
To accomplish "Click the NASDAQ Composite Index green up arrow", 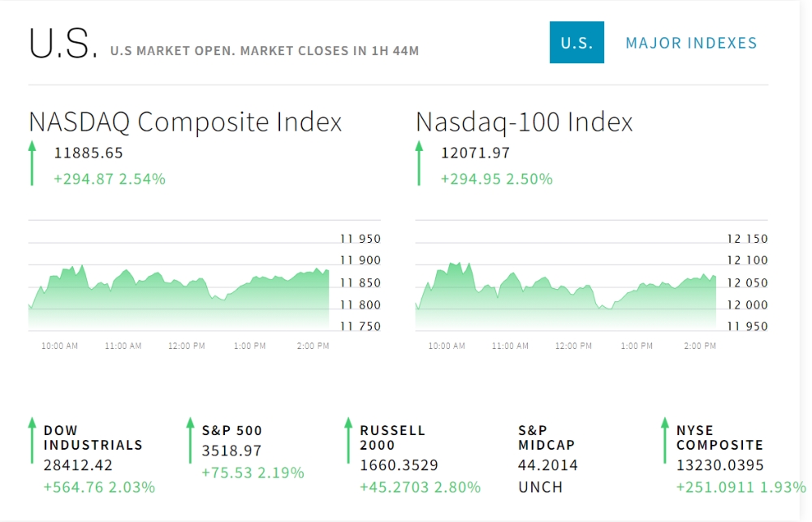I will [32, 162].
